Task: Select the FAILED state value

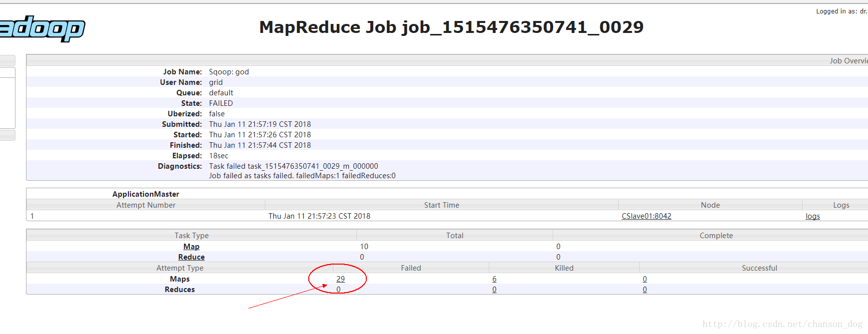Action: [x=221, y=103]
